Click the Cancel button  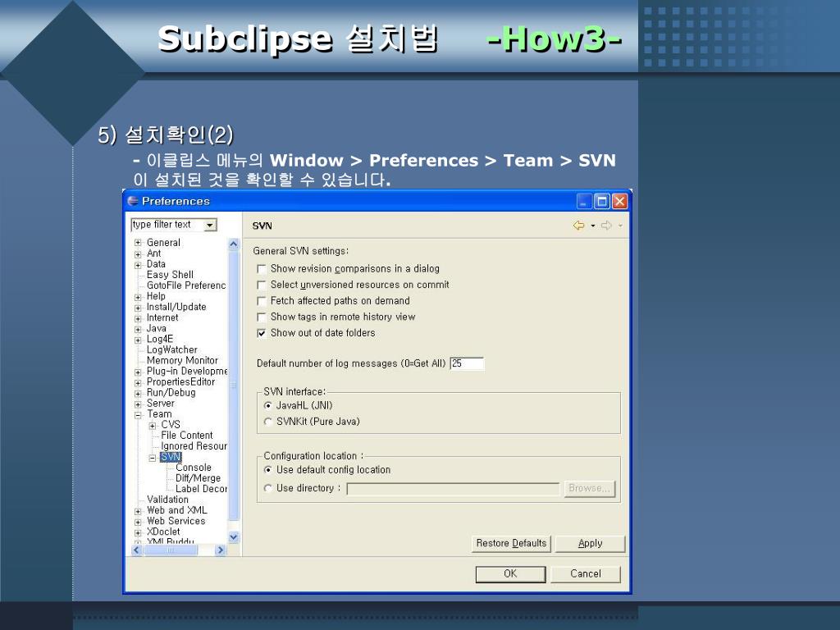[x=586, y=573]
